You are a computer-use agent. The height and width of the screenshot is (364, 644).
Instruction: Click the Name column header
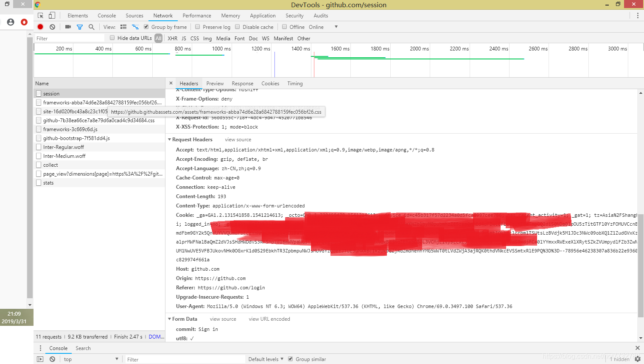99,84
